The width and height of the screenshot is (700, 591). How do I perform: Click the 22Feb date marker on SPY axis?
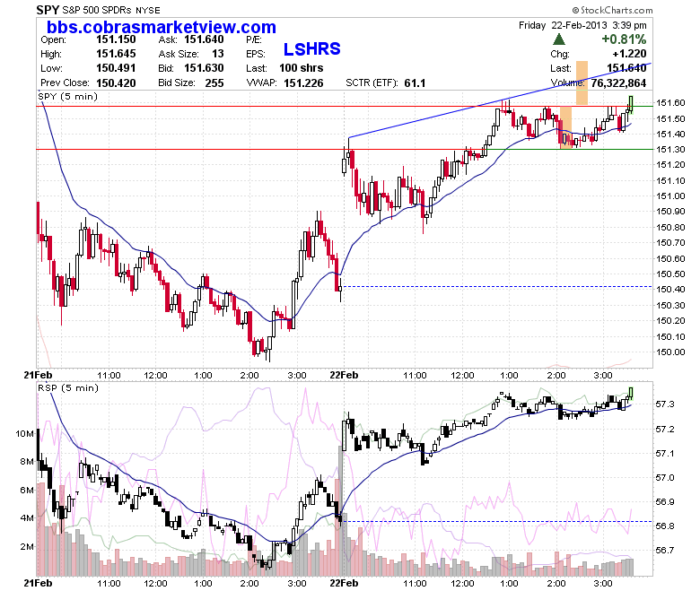point(344,375)
